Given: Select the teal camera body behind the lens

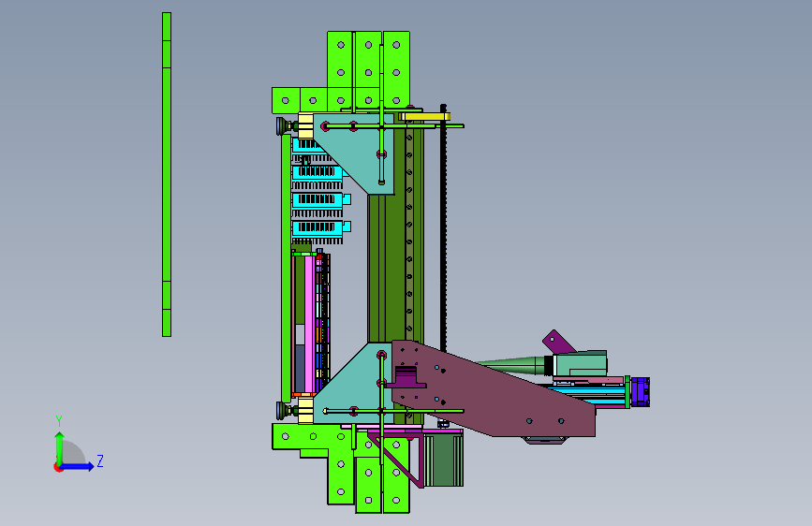Looking at the screenshot, I should pyautogui.click(x=580, y=363).
